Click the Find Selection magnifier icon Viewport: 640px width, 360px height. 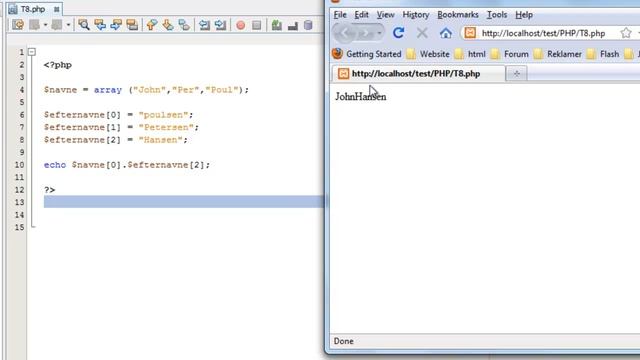click(84, 25)
